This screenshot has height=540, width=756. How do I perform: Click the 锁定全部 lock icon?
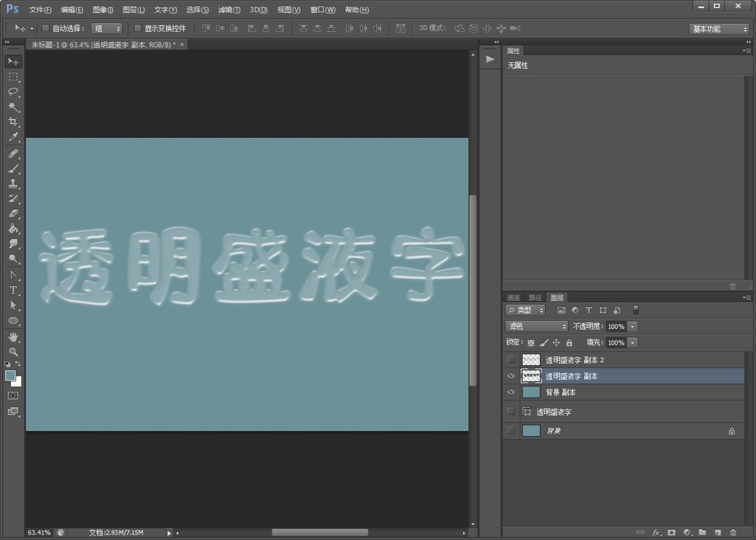pos(569,342)
